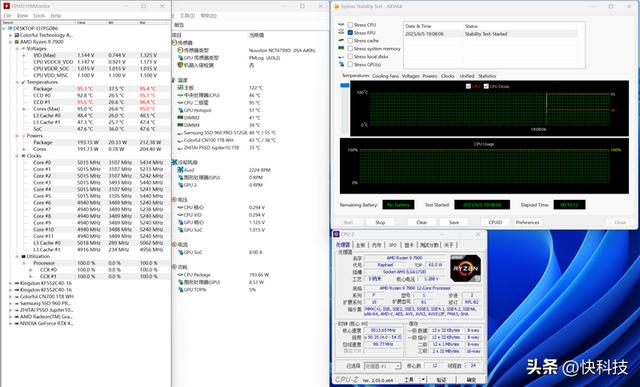Open the processor selection dropdown in CPU-Z

(382, 366)
